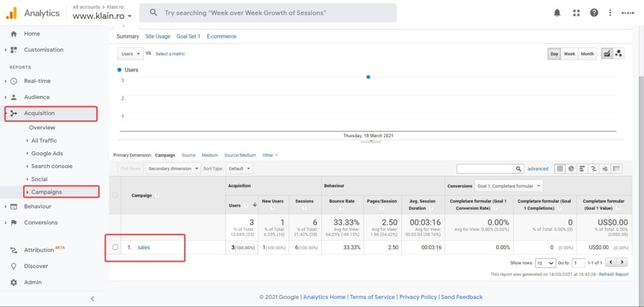Select the comparison view icon
The height and width of the screenshot is (307, 644).
594,169
